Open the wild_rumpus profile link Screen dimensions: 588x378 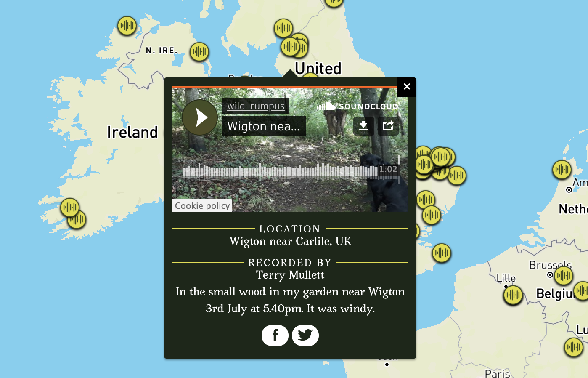[x=256, y=106]
